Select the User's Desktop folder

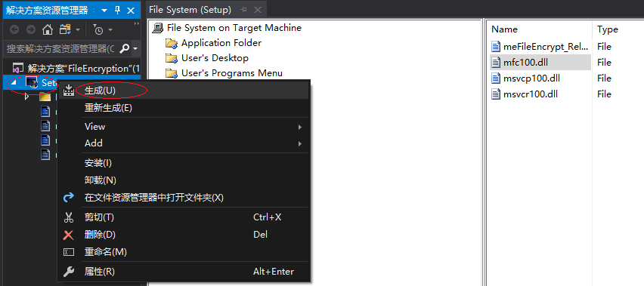(215, 58)
